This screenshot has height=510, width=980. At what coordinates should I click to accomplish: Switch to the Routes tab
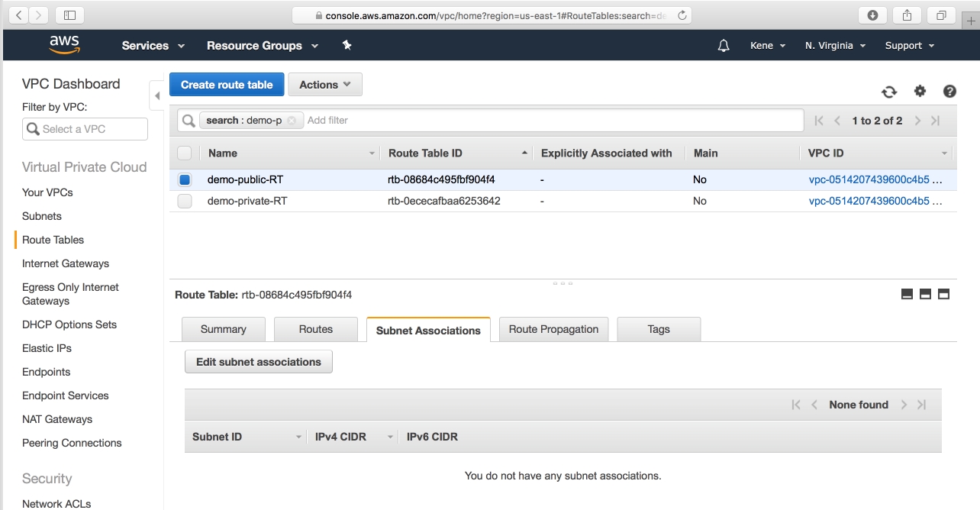[x=315, y=329]
